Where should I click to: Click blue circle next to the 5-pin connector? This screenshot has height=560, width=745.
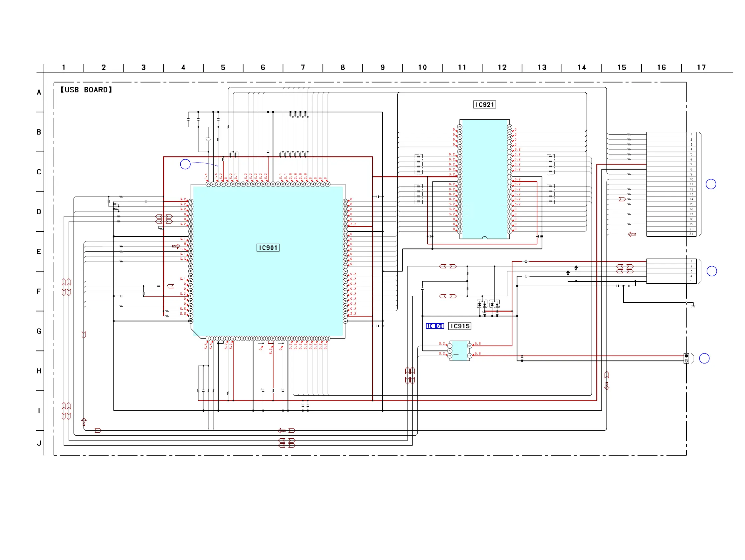point(711,271)
